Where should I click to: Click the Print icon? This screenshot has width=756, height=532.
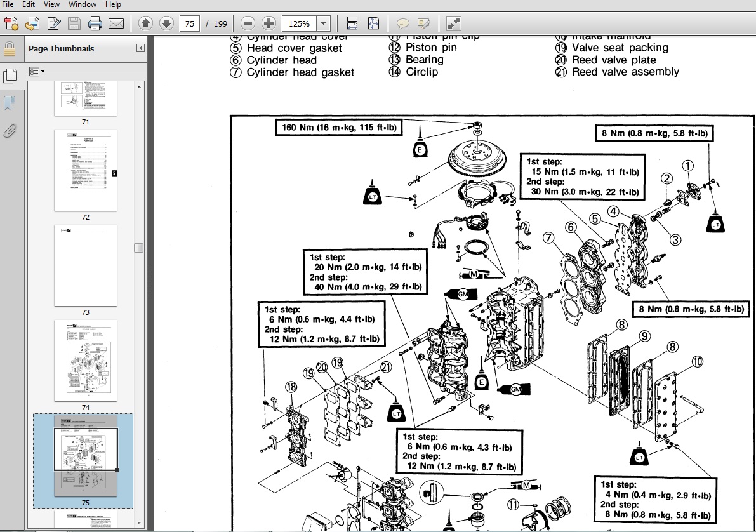pos(94,23)
